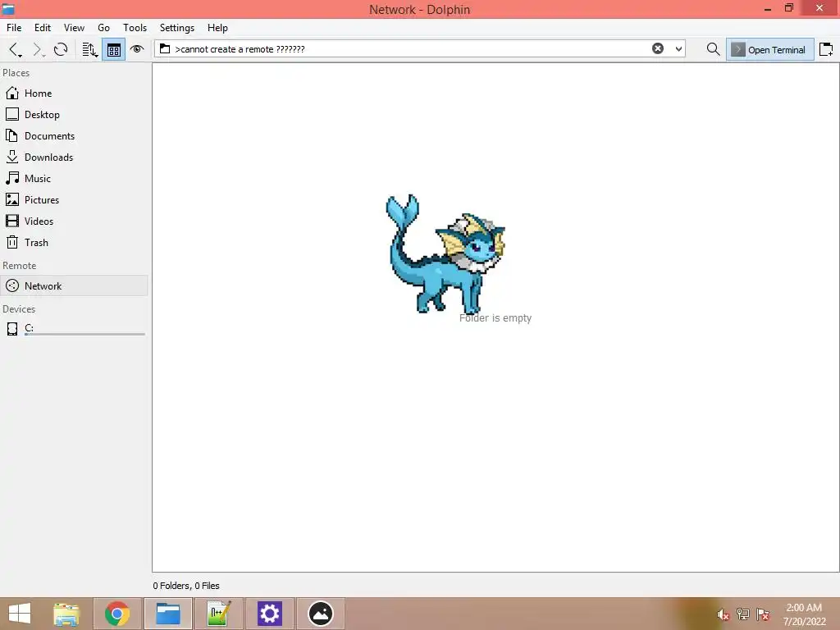Open the sort order button

pyautogui.click(x=89, y=50)
